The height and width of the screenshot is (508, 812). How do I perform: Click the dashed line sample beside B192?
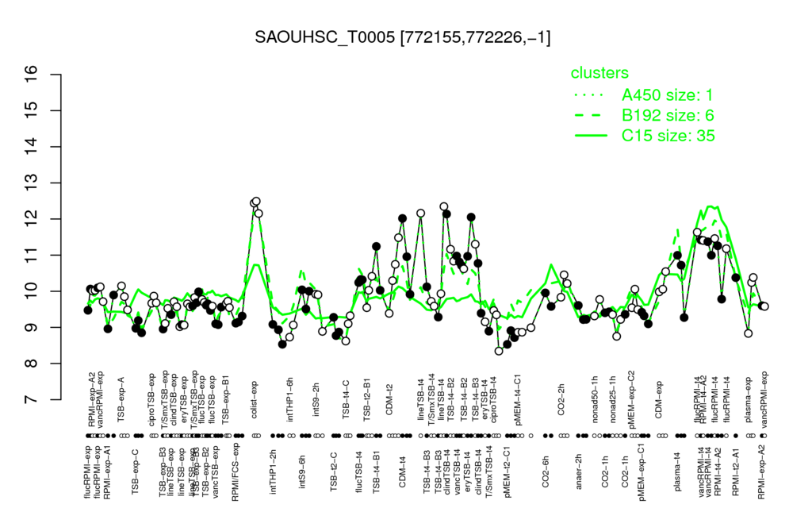point(590,115)
